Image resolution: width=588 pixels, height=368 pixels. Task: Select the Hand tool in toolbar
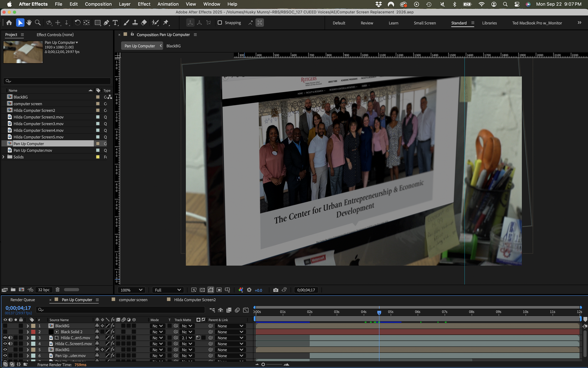coord(29,23)
